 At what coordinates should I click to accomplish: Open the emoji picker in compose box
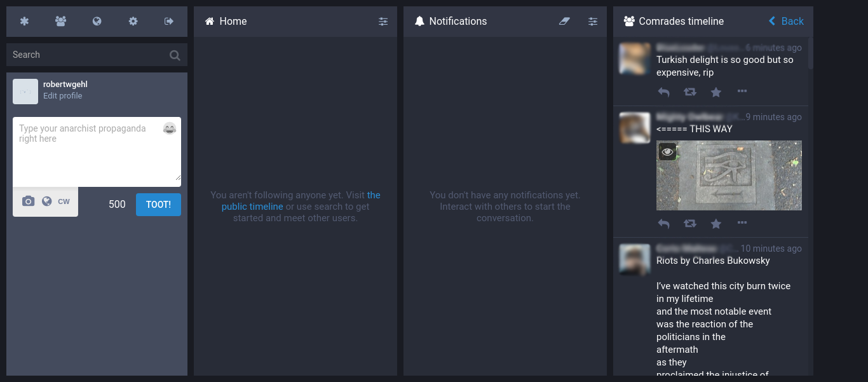coord(169,128)
